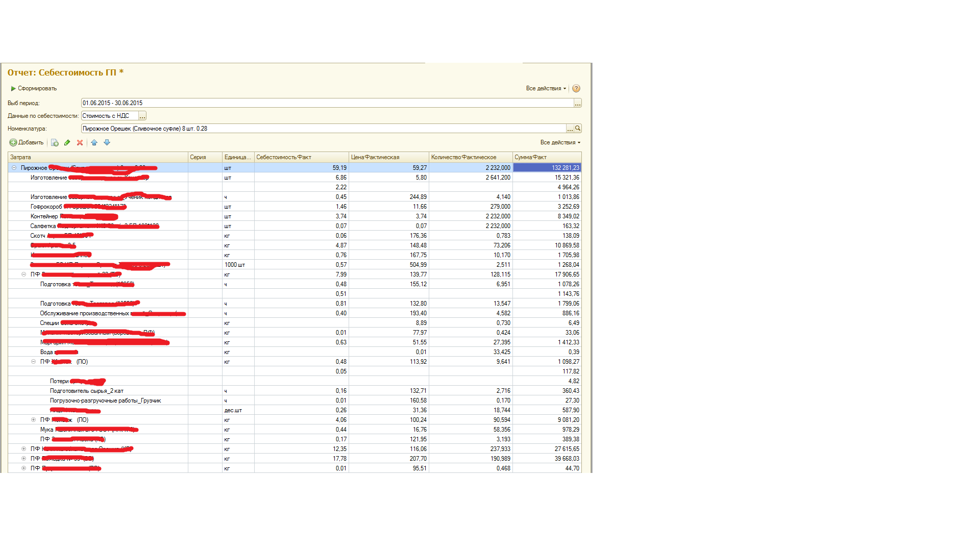Click the Мука row
Image resolution: width=980 pixels, height=551 pixels.
pyautogui.click(x=295, y=430)
